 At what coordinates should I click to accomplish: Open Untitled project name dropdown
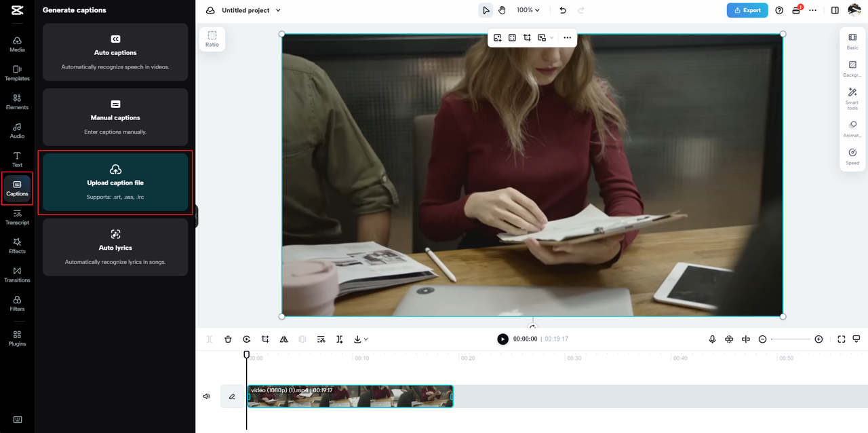(x=251, y=10)
